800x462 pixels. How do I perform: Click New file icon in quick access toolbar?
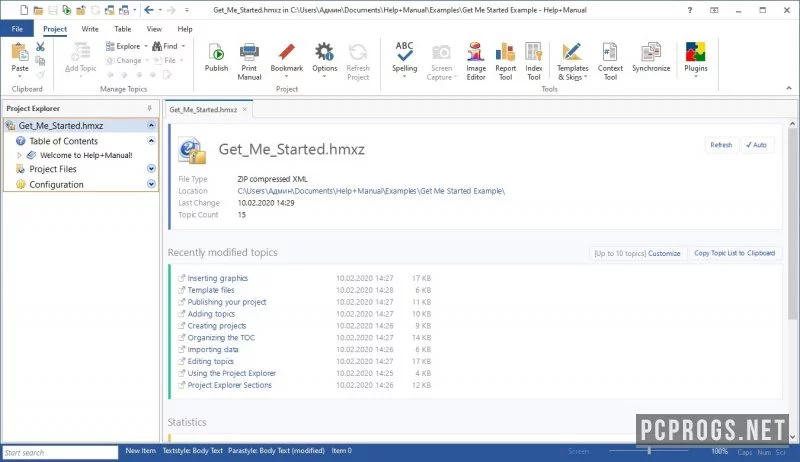[23, 10]
